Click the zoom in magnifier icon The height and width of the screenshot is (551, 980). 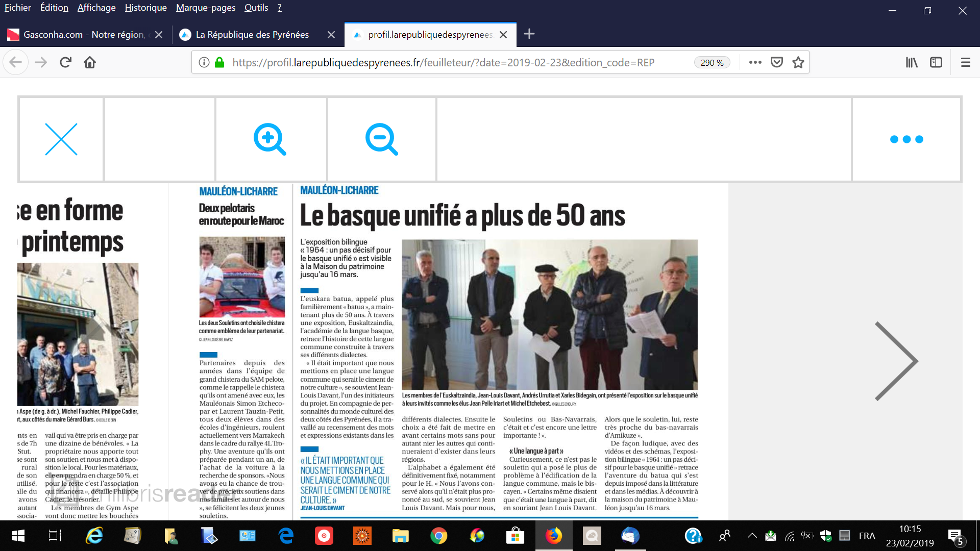(270, 139)
